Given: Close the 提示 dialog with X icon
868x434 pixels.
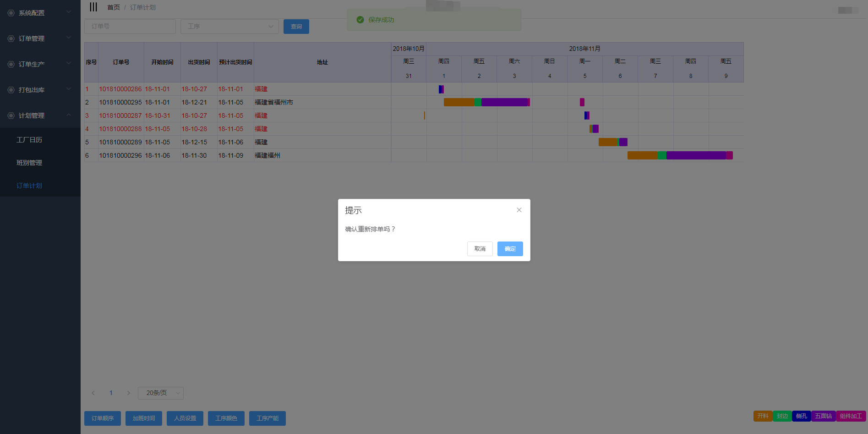Looking at the screenshot, I should point(519,210).
